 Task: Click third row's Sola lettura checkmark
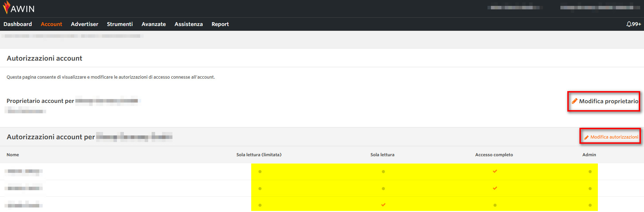[383, 205]
